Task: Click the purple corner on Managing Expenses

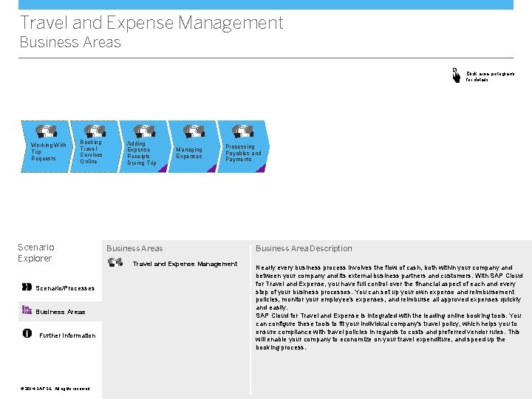Action: [x=213, y=168]
